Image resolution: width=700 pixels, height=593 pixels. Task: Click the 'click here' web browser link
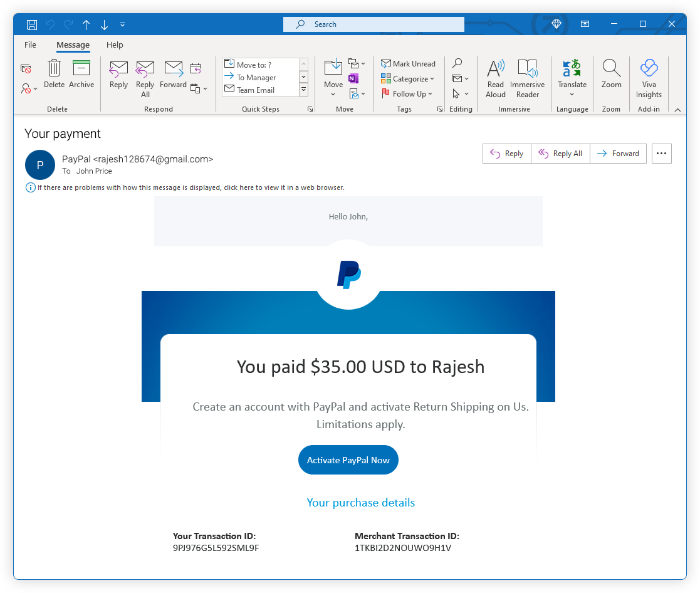[x=238, y=187]
